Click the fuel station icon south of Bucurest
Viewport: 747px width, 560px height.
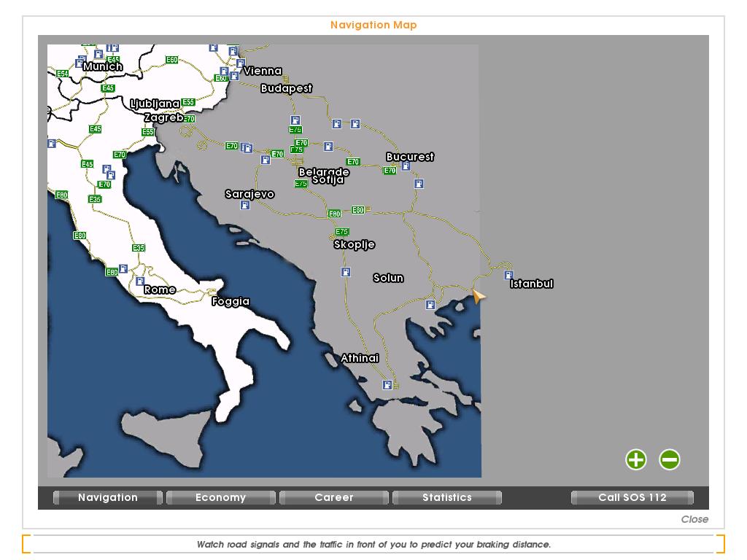[419, 183]
